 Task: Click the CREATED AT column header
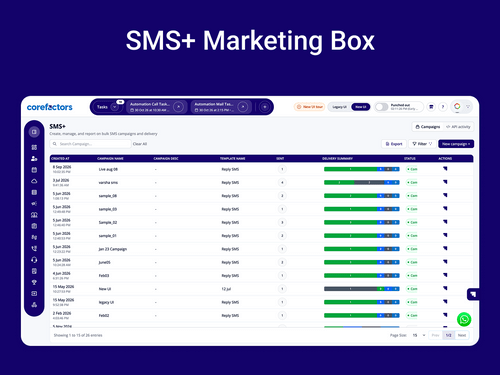tap(60, 159)
